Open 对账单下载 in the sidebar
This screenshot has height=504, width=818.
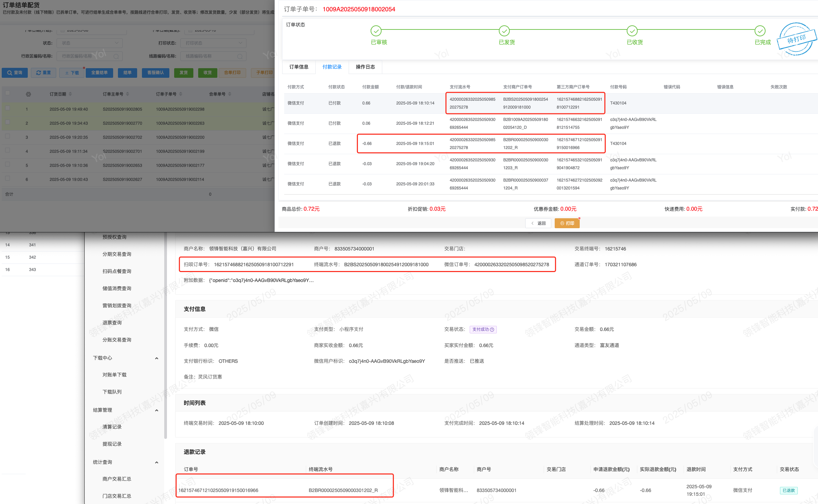click(114, 375)
